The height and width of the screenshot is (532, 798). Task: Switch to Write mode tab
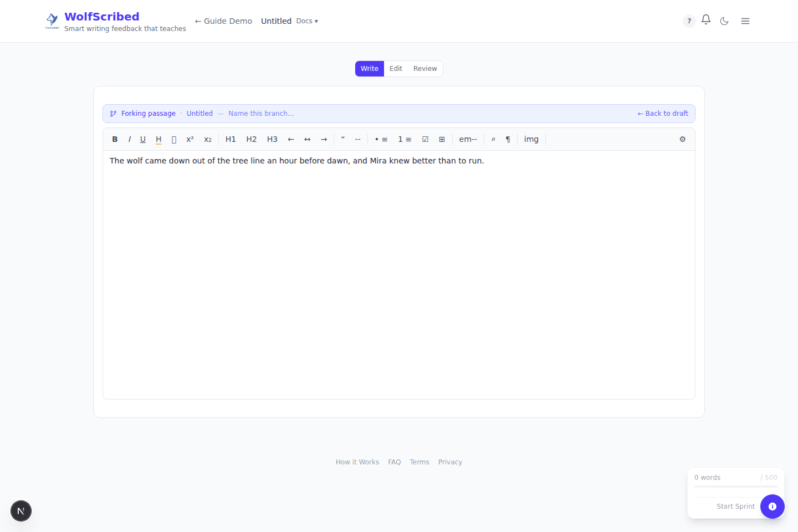point(370,69)
